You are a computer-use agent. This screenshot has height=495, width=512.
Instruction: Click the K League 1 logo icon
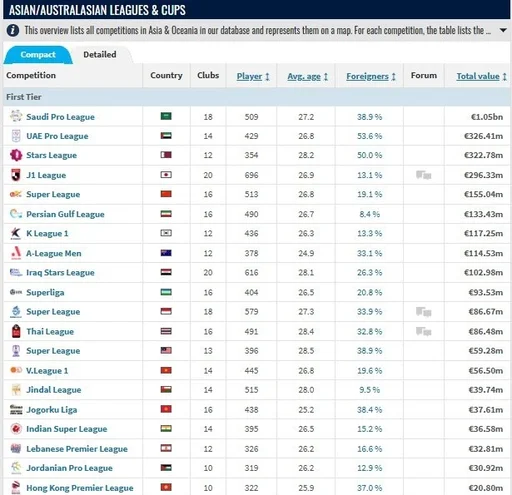click(16, 233)
